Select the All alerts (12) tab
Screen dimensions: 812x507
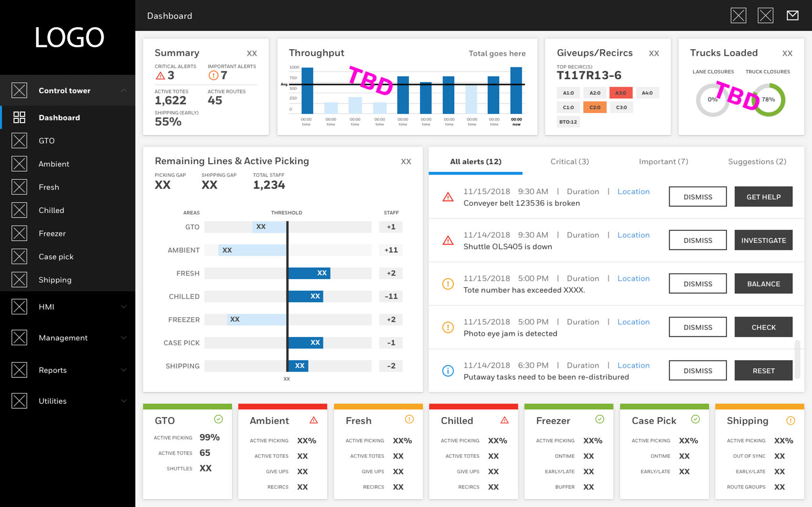pyautogui.click(x=475, y=162)
